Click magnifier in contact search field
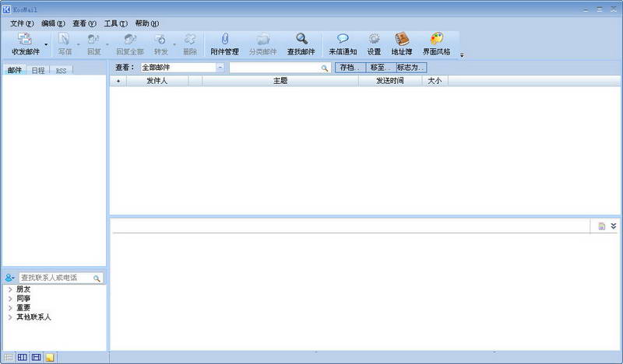 tap(97, 278)
